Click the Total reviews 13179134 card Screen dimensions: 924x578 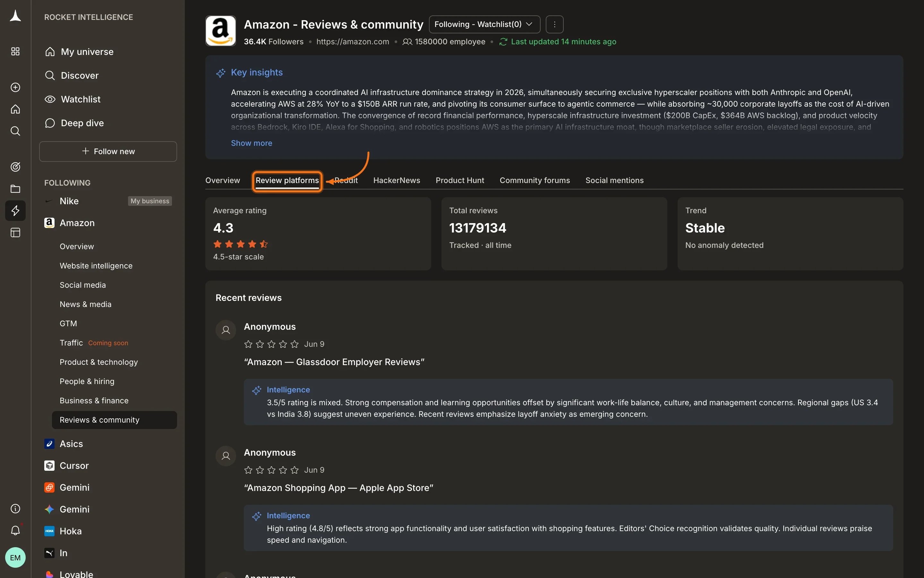[x=554, y=233]
